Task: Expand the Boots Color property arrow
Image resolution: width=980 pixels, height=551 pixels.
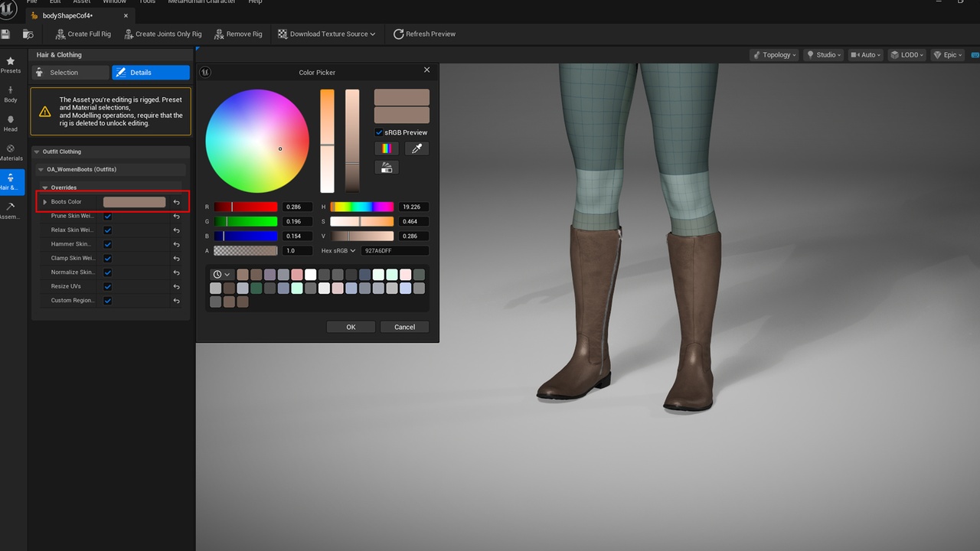Action: click(x=45, y=202)
